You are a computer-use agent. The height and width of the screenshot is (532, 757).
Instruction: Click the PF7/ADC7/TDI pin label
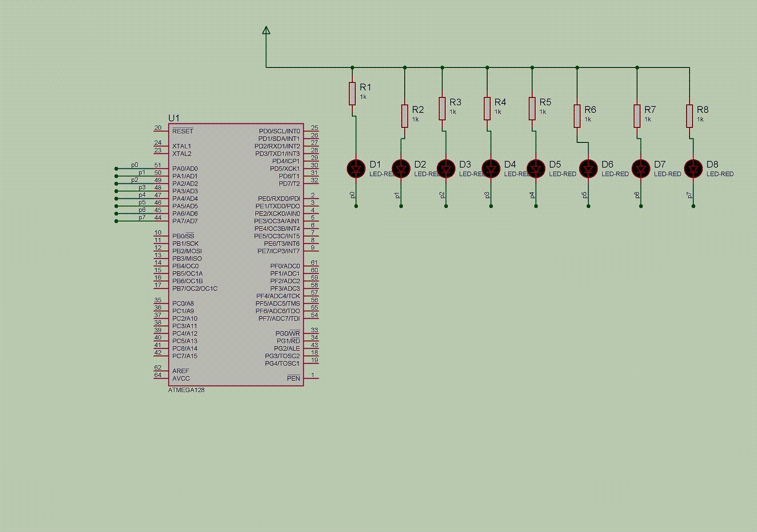[279, 318]
